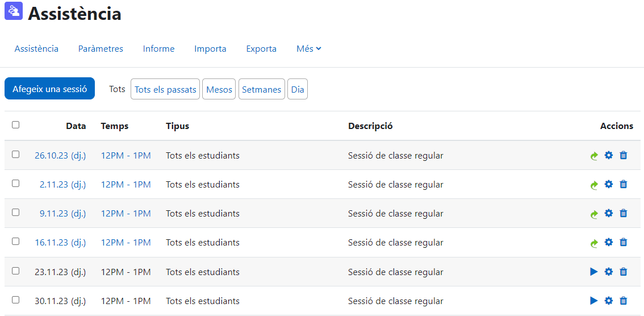This screenshot has width=644, height=316.
Task: Click 12PM - 1PM link for 16.11.23
Action: (x=126, y=243)
